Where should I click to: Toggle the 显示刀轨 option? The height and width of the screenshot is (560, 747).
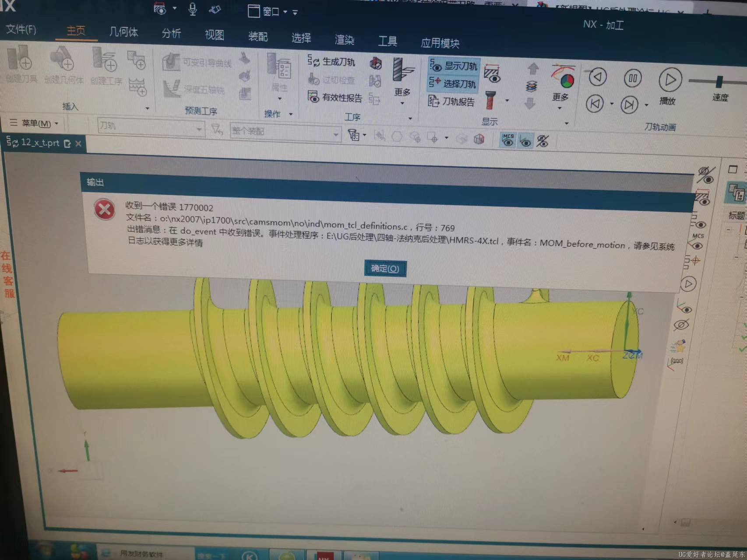click(453, 66)
